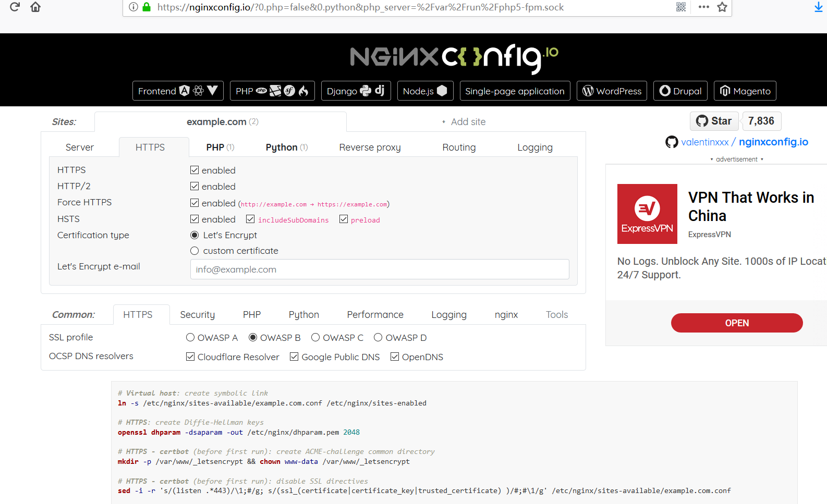Open browser downloads arrow icon
The image size is (827, 504).
click(x=819, y=7)
